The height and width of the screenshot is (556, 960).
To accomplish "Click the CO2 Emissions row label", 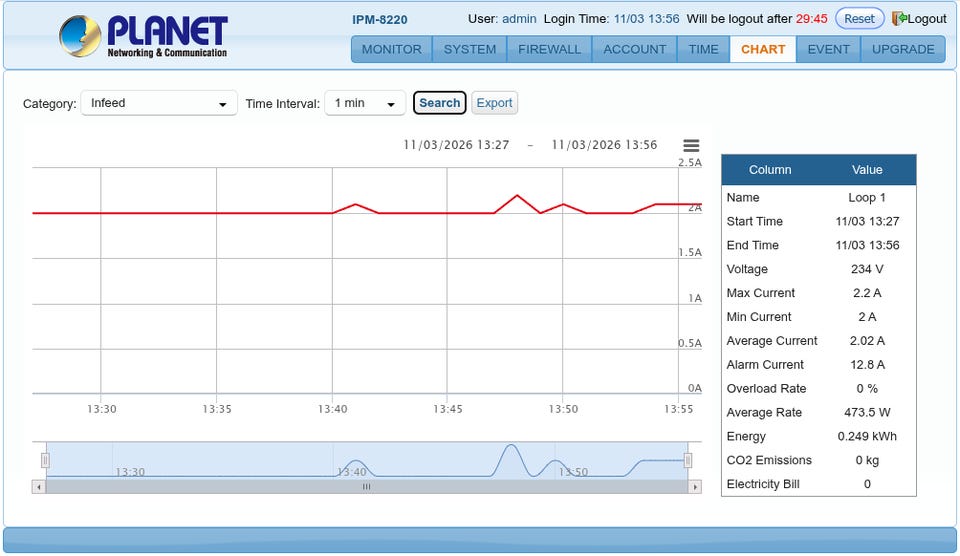I will click(x=769, y=460).
